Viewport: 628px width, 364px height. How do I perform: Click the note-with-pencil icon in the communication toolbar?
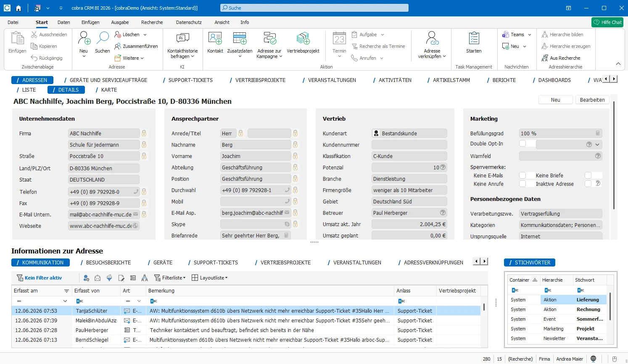(121, 278)
